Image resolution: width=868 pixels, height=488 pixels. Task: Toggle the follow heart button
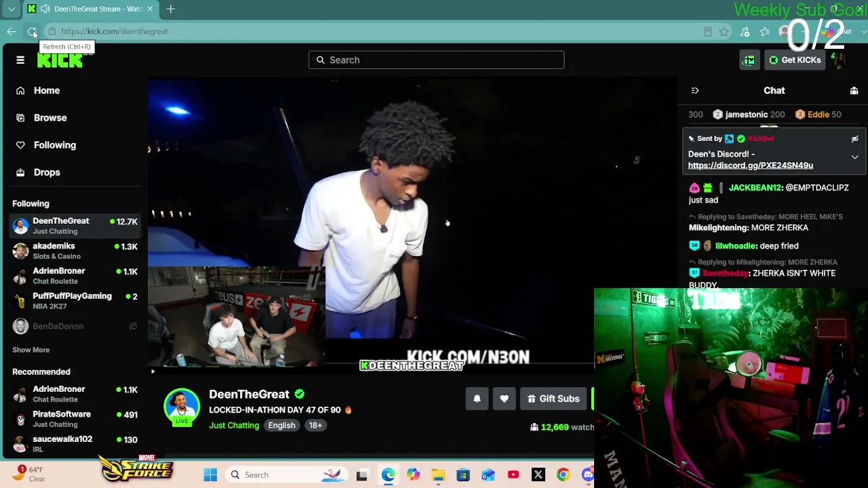coord(504,399)
